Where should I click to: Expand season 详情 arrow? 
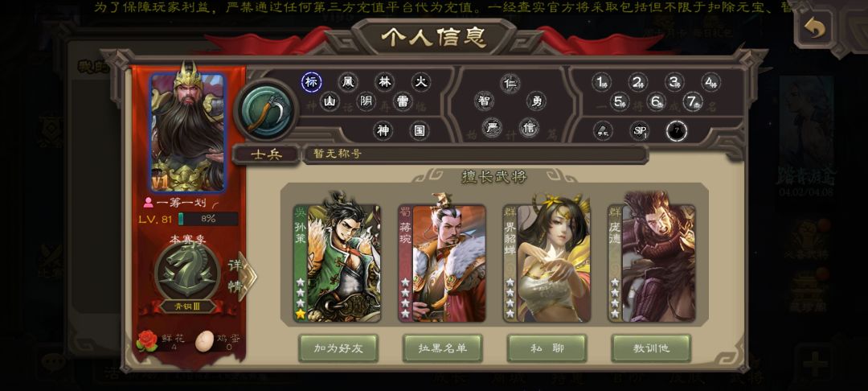click(243, 276)
